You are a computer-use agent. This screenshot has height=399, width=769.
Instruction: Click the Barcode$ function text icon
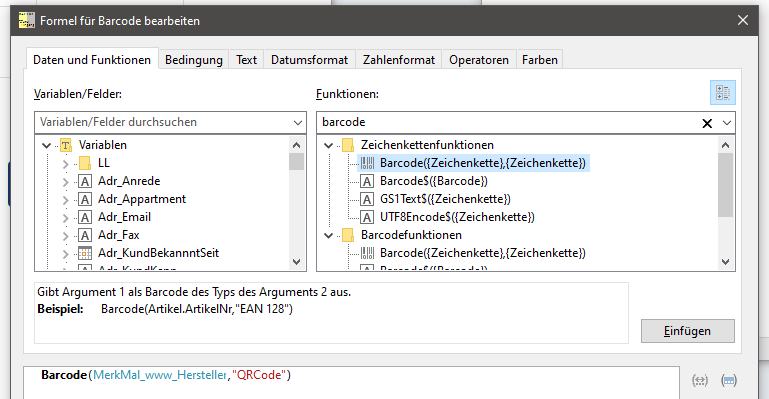[367, 181]
